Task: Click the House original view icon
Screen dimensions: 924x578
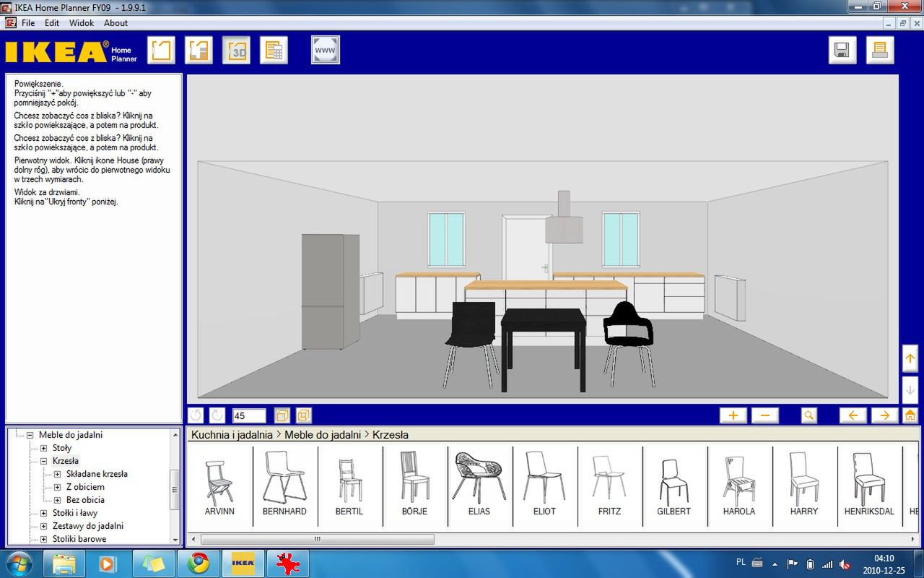Action: (910, 415)
